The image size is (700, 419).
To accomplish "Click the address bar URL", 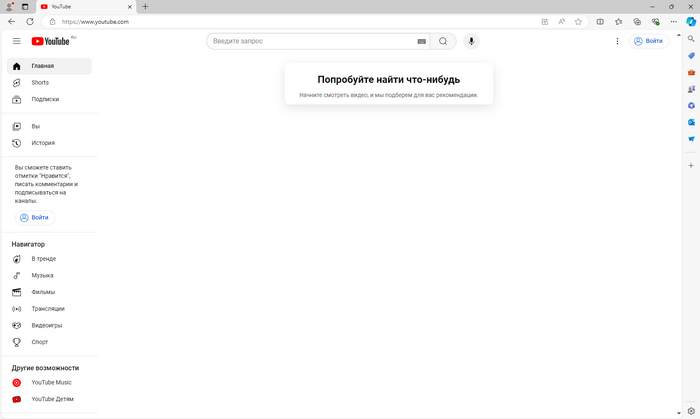I will coord(95,21).
